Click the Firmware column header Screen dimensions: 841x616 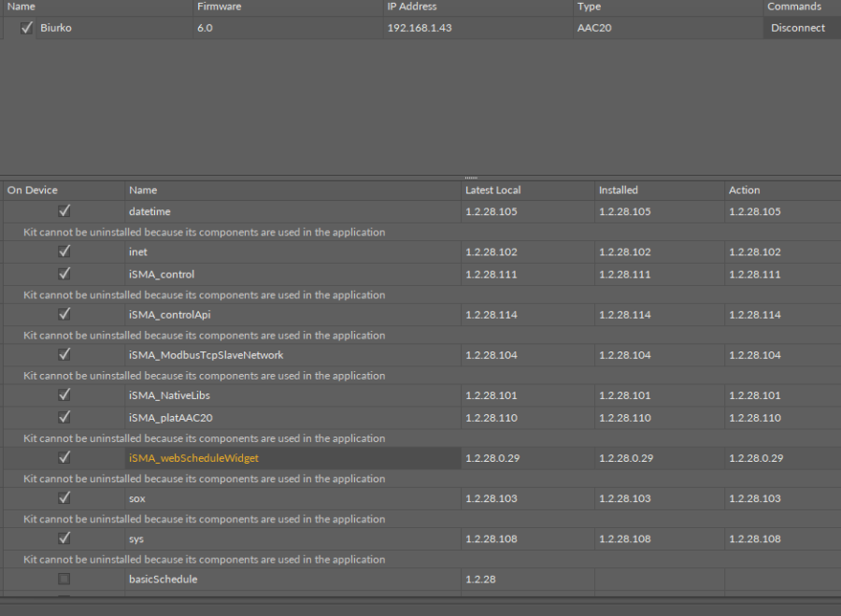[x=219, y=7]
